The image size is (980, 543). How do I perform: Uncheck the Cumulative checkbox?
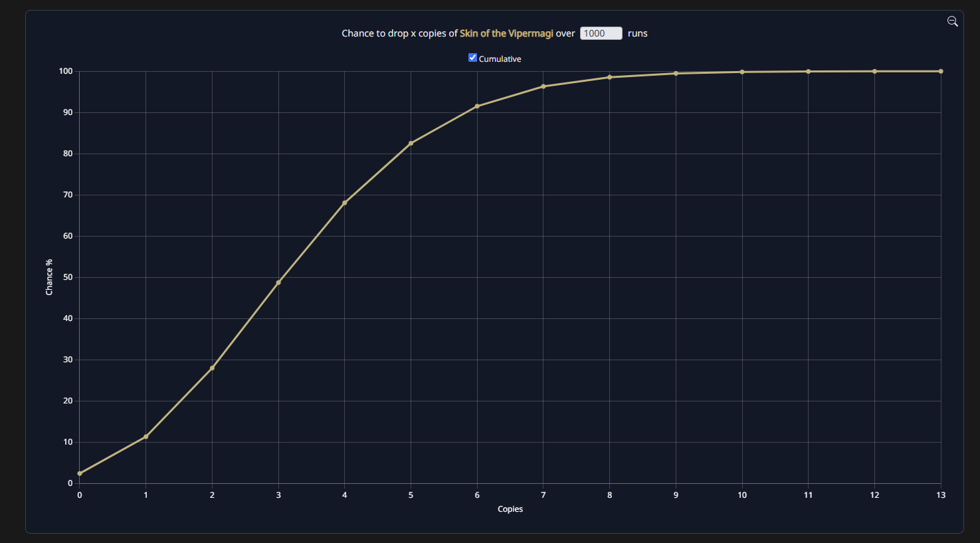(472, 58)
